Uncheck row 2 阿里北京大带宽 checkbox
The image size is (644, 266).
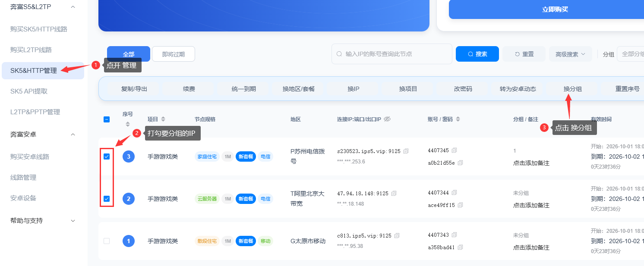tap(107, 199)
